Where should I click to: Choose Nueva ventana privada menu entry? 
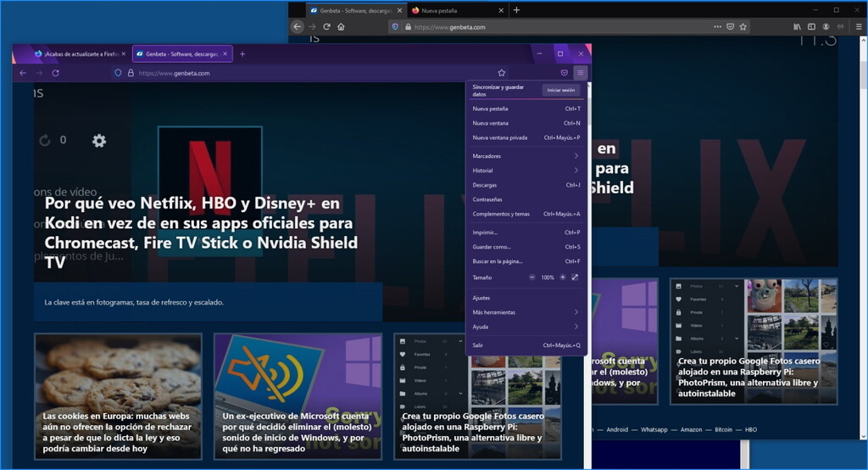coord(526,137)
